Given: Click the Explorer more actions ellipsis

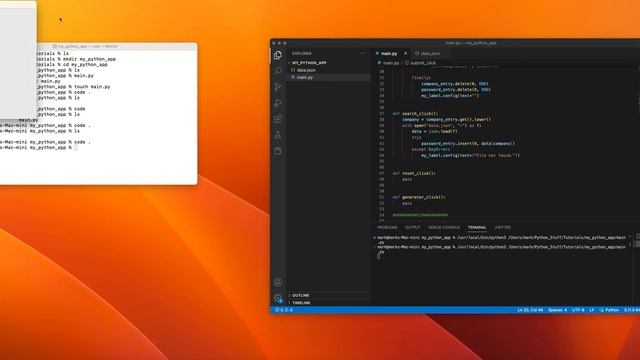Looking at the screenshot, I should pos(363,53).
